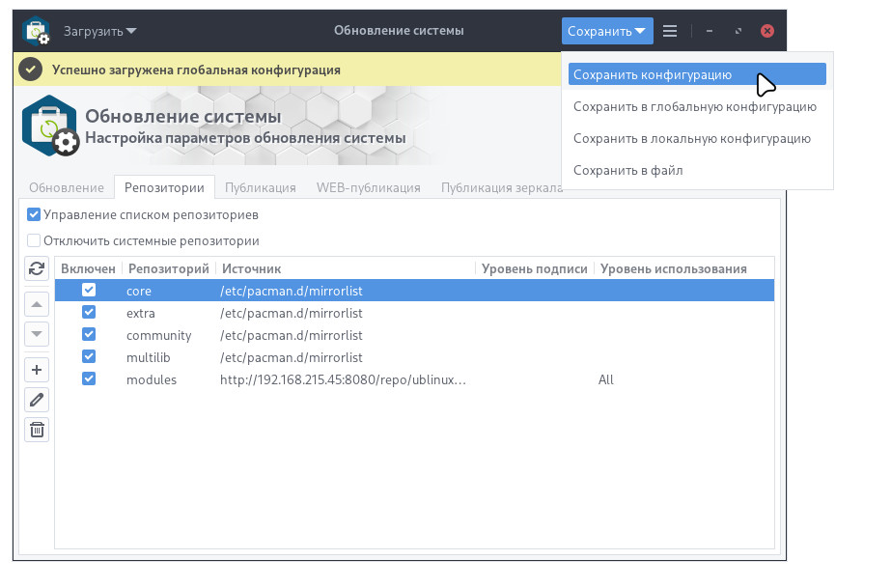
Task: Click the All usage level value
Action: (x=605, y=379)
